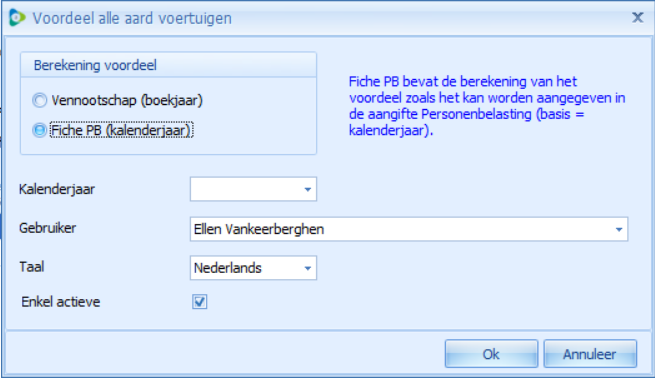Click the Nederlands language field
This screenshot has width=655, height=380.
(246, 268)
